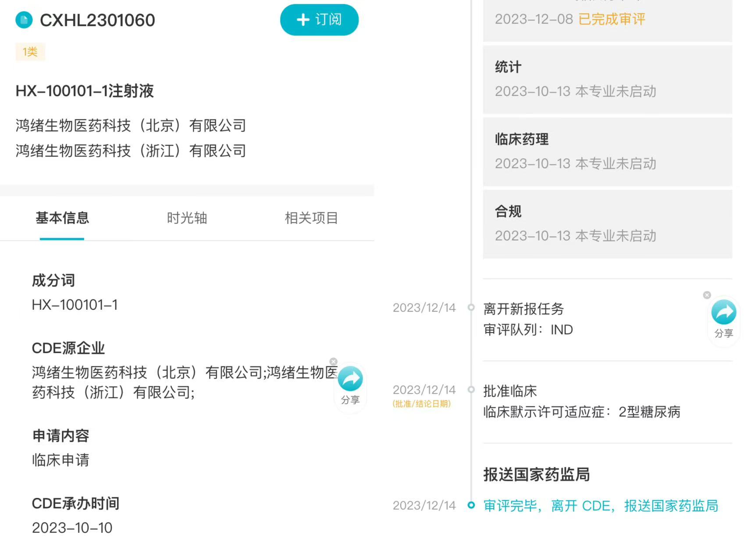
Task: Open the 鸿绪生物医药科技（北京）有限公司 company name in the header
Action: click(x=131, y=126)
